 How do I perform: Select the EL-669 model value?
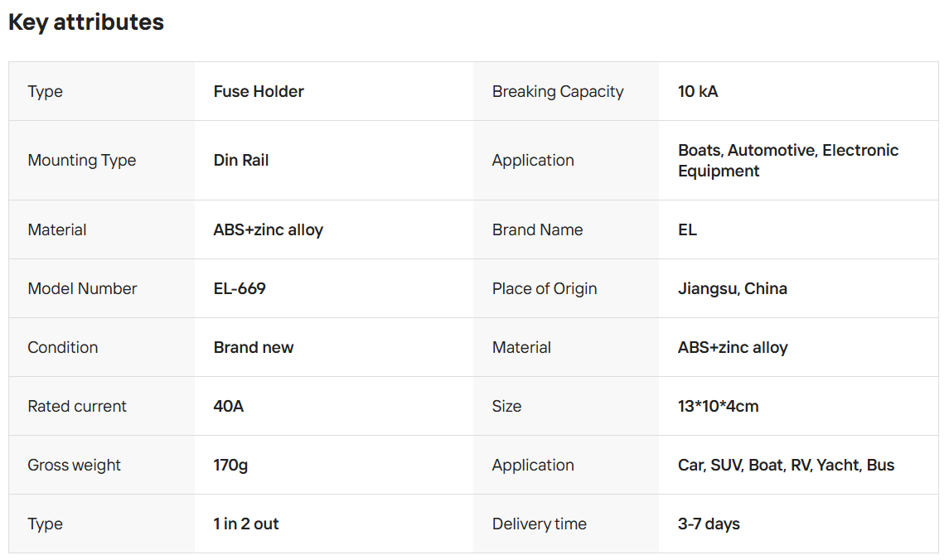pos(240,289)
